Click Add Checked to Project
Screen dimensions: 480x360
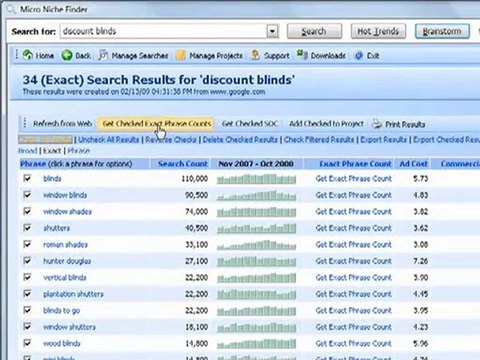pos(326,124)
